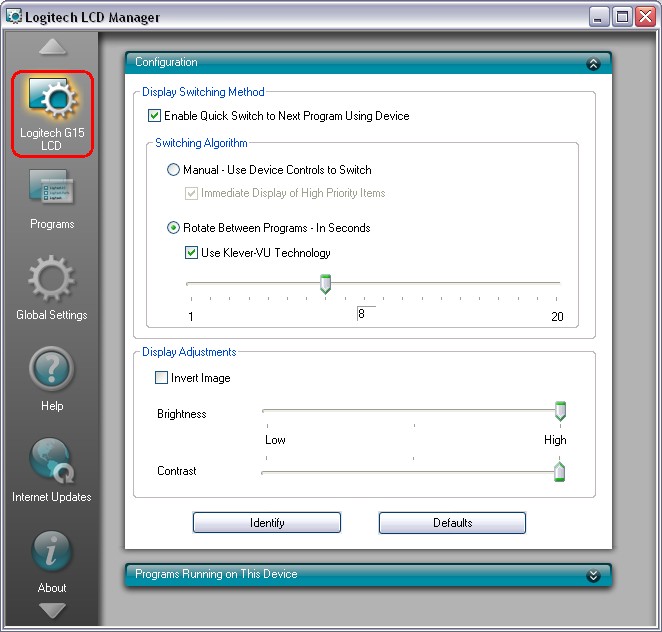
Task: Toggle Use Klever-VU Technology checkbox
Action: (x=191, y=253)
